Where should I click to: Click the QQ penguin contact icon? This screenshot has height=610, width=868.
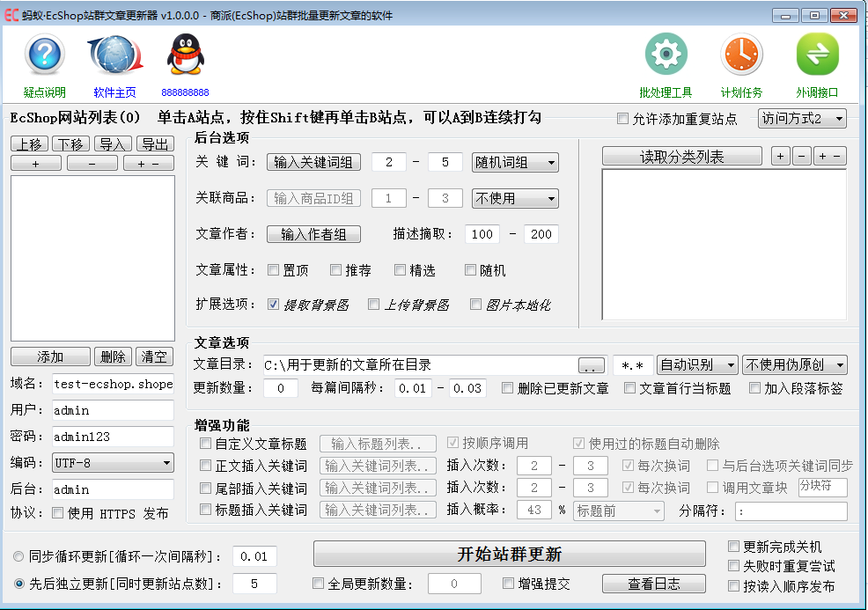click(186, 55)
